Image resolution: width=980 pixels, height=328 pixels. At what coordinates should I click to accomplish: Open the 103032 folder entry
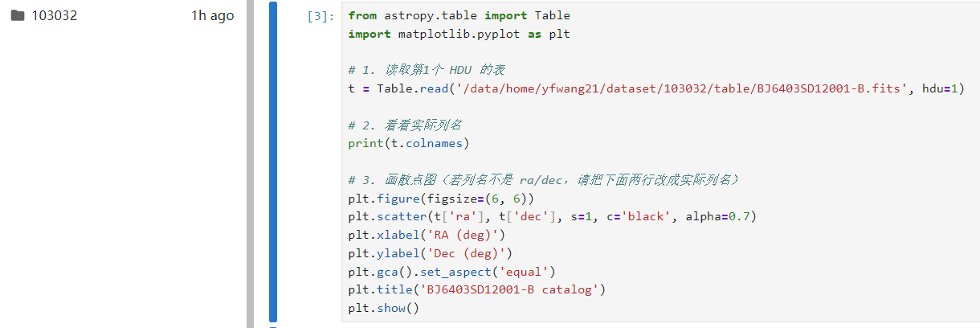[55, 15]
